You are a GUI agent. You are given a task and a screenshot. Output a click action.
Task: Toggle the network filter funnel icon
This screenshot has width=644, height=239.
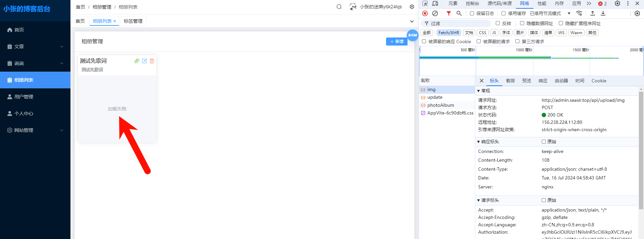[x=449, y=13]
